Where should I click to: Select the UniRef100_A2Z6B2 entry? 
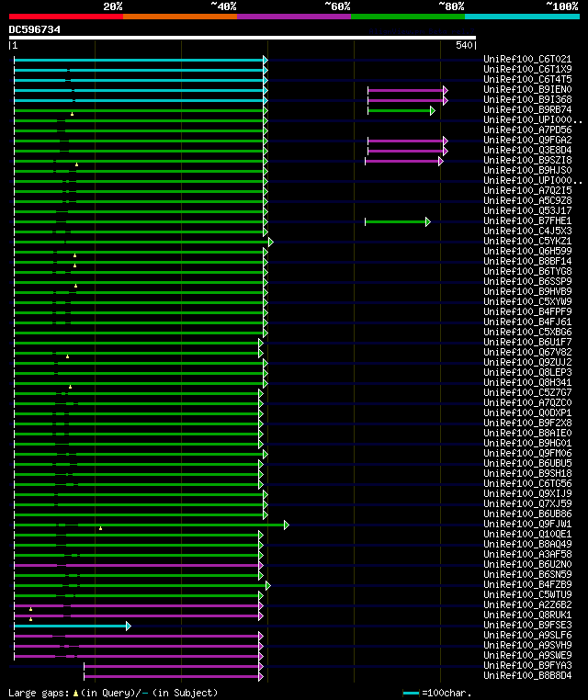pos(527,604)
